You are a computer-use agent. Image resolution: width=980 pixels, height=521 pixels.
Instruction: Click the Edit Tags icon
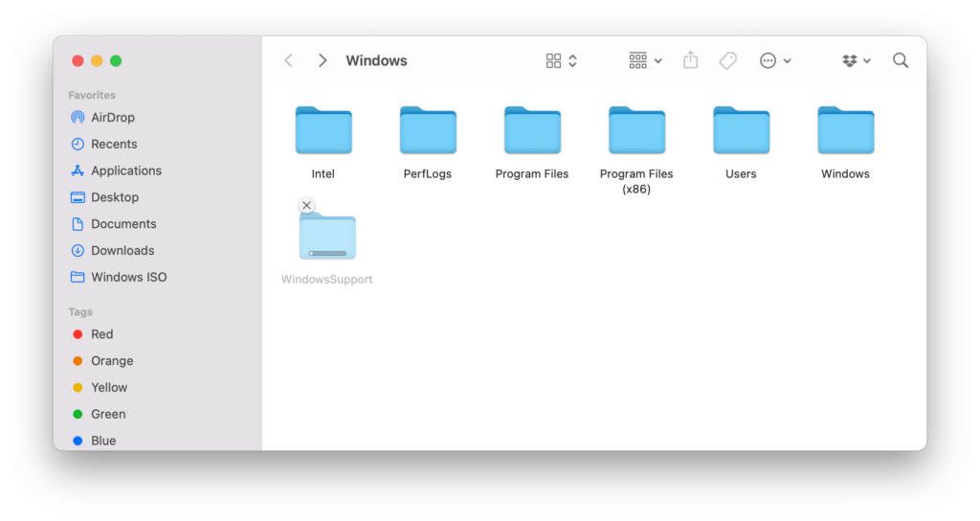tap(727, 60)
